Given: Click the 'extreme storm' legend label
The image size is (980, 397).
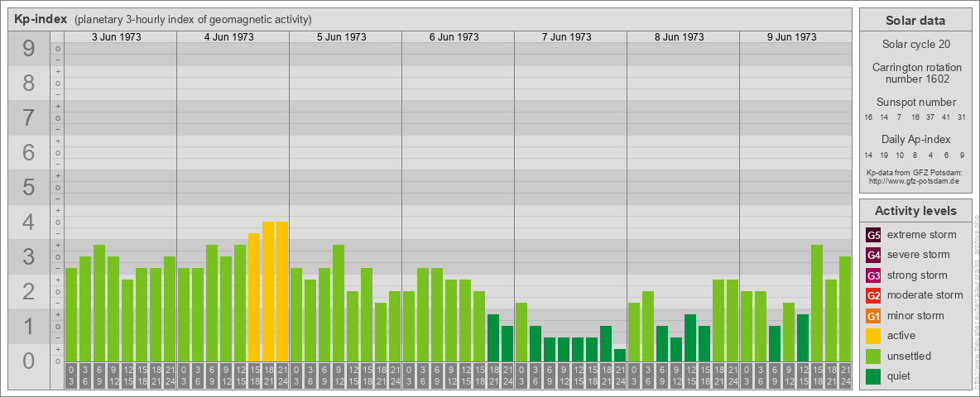Looking at the screenshot, I should point(922,236).
